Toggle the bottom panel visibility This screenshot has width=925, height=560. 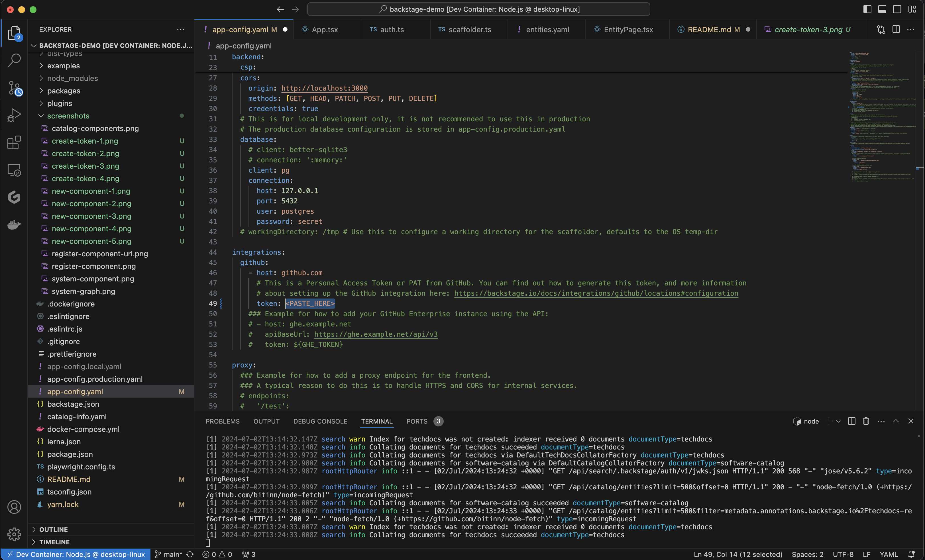tap(882, 9)
